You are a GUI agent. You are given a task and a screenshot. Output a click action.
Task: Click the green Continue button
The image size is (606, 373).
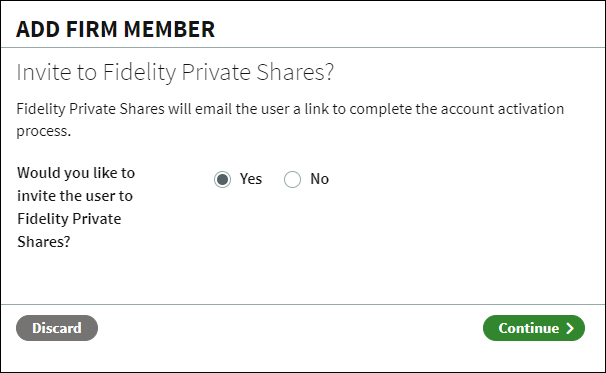(534, 328)
